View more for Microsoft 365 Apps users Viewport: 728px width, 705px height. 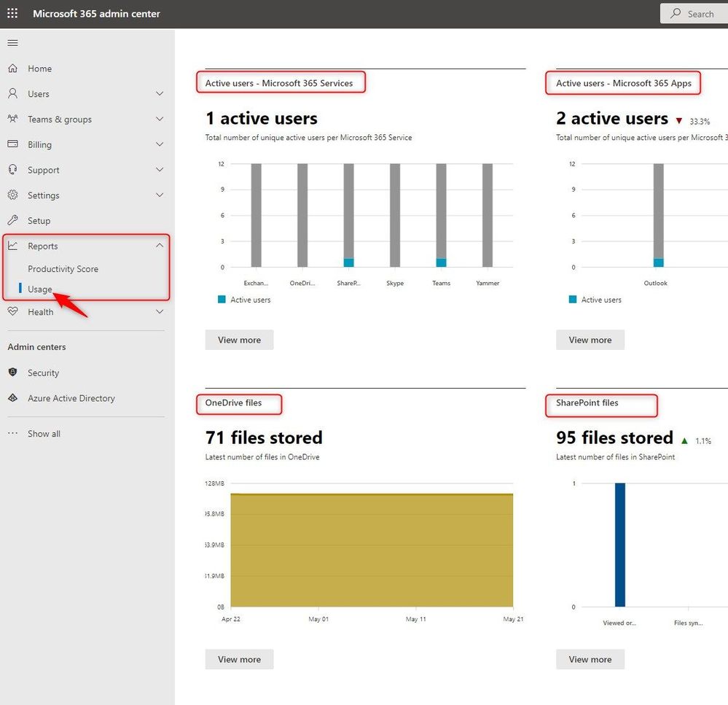tap(590, 340)
